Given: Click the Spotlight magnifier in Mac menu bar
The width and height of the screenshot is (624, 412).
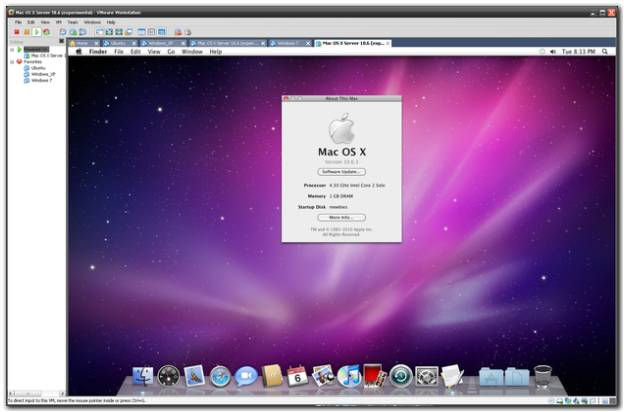Looking at the screenshot, I should point(604,51).
